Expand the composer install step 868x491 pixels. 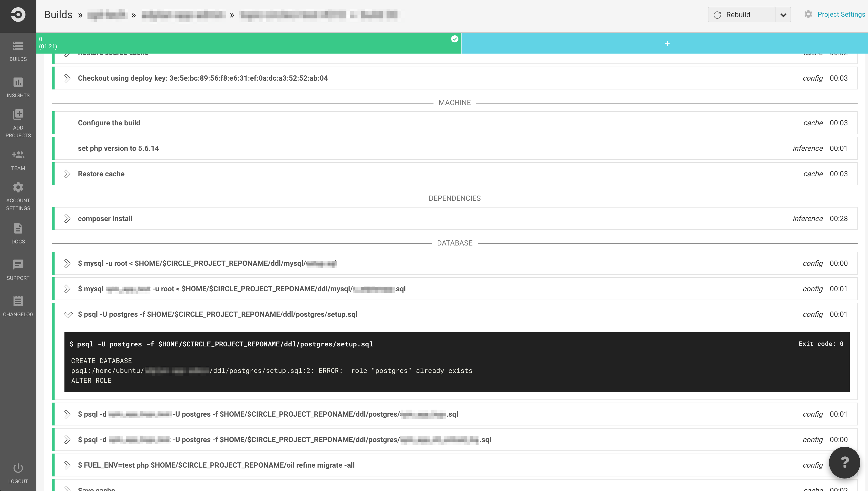tap(68, 218)
